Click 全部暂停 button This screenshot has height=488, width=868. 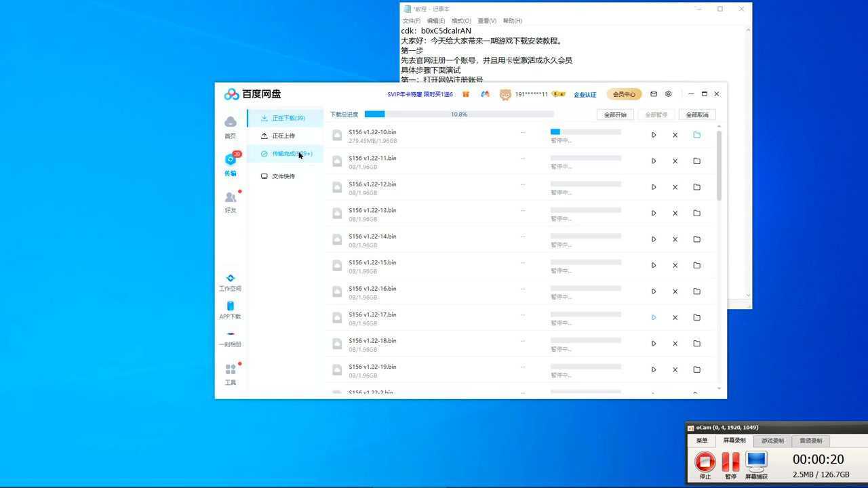point(656,115)
